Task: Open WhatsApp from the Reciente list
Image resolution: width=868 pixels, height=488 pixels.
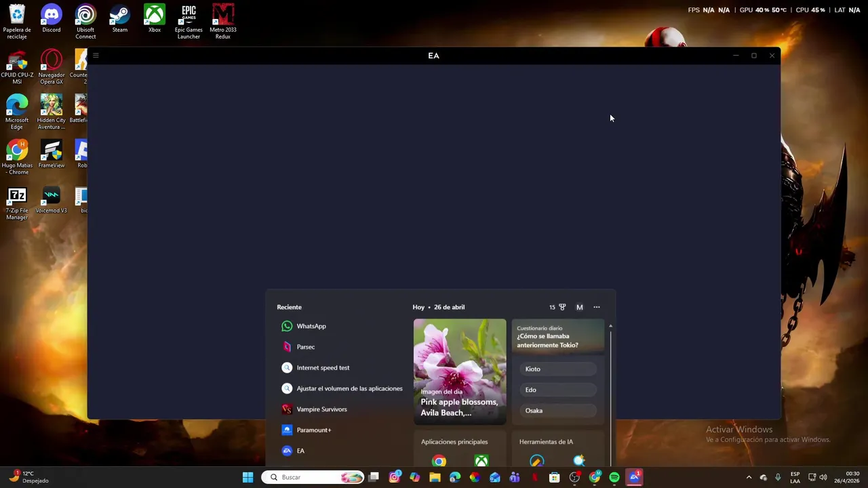Action: coord(304,326)
